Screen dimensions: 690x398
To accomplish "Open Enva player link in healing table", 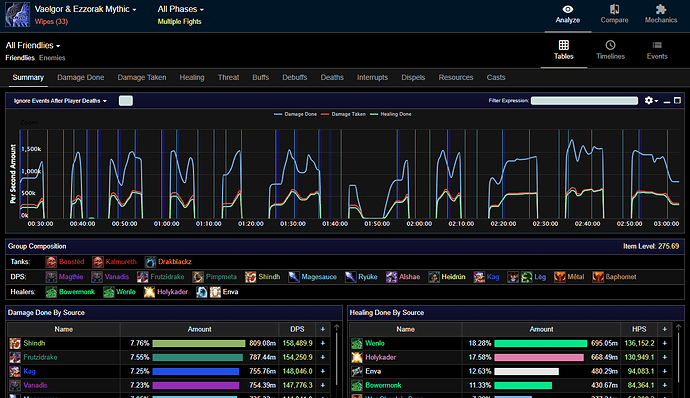I will pyautogui.click(x=373, y=372).
